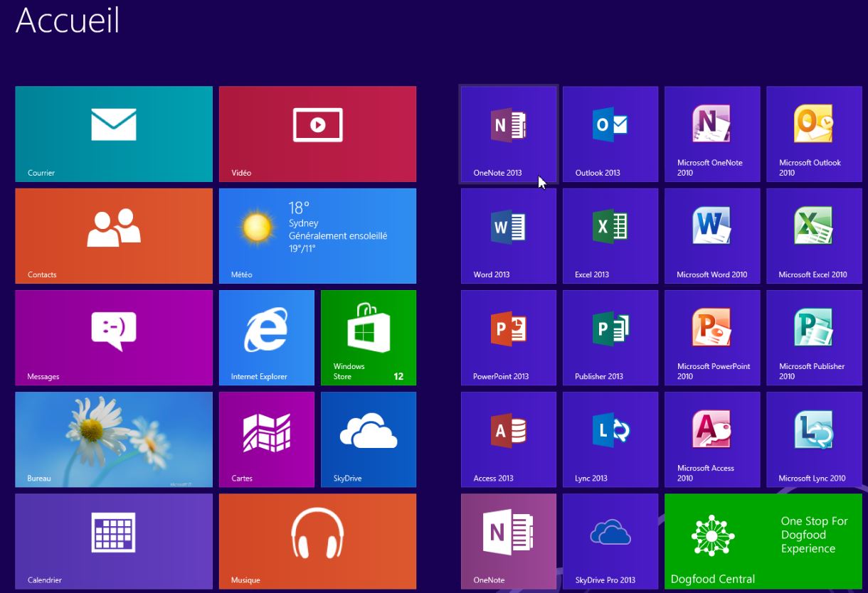
Task: Open the Calendrier tile
Action: 114,541
